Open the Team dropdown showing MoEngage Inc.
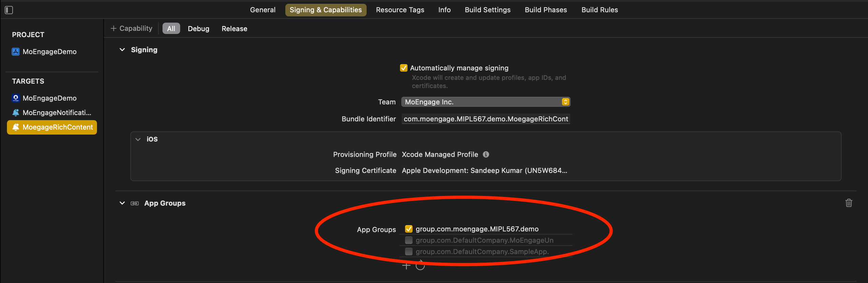Viewport: 868px width, 283px height. 486,102
